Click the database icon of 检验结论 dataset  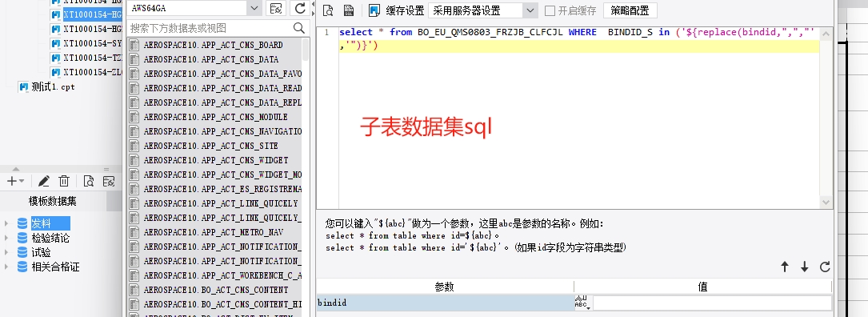tap(22, 238)
